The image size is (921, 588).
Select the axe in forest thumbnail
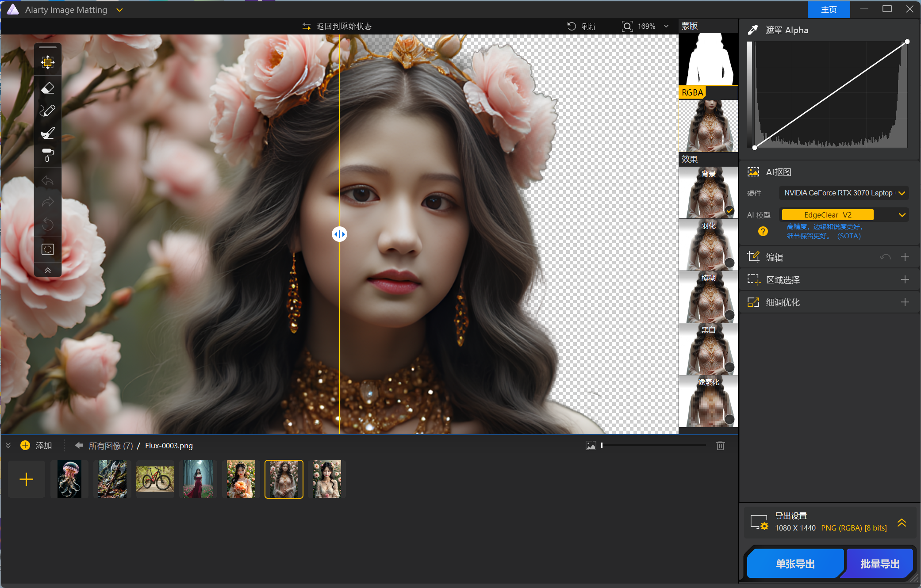pyautogui.click(x=112, y=479)
